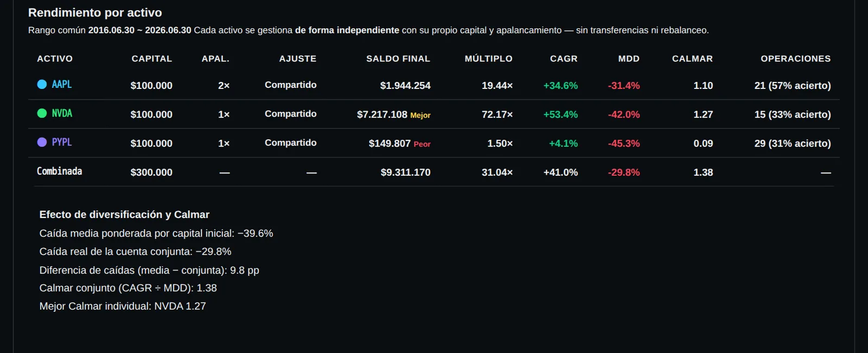Click the OPERACIONES column header
868x353 pixels.
796,59
